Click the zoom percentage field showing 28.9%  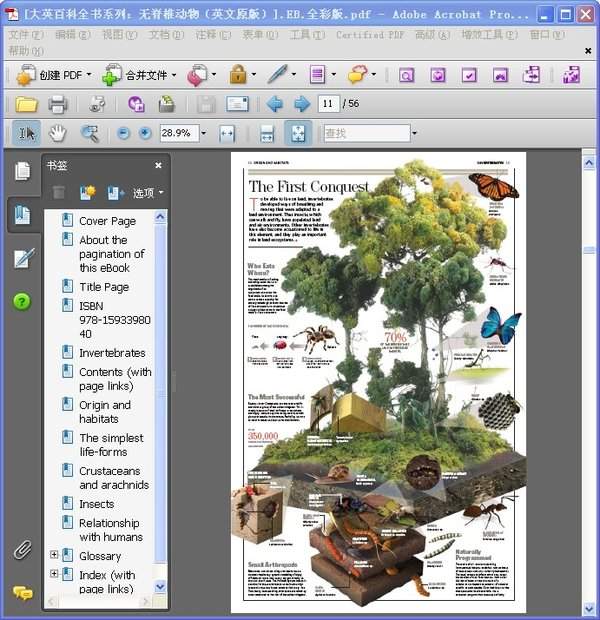pos(179,133)
